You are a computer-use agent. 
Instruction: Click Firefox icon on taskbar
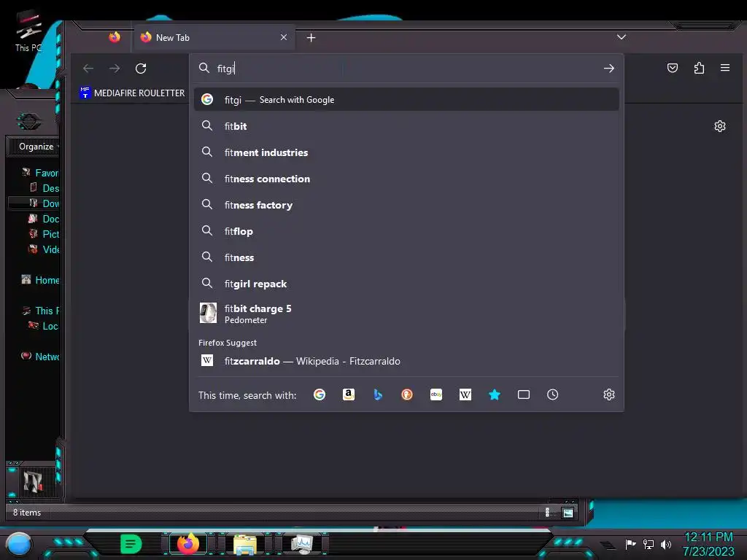coord(188,543)
